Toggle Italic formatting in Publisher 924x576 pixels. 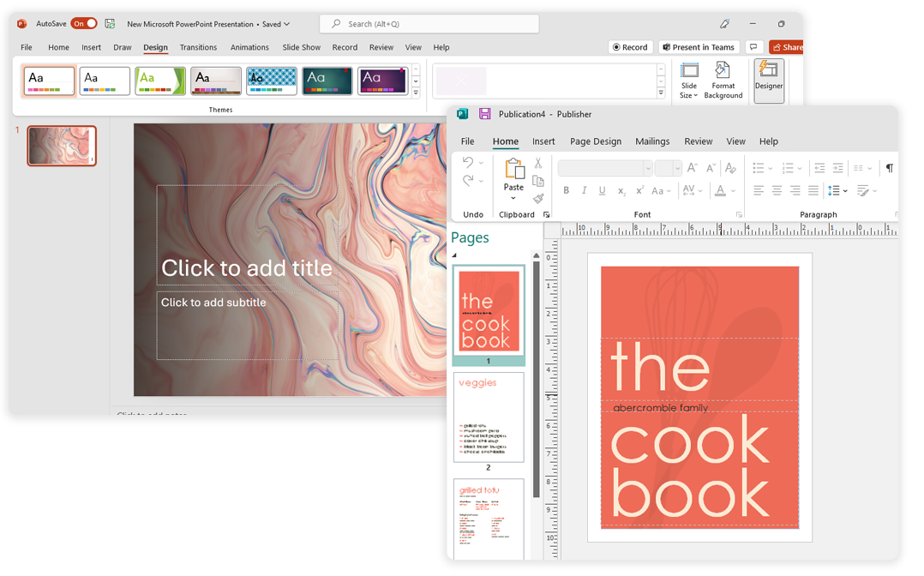coord(585,191)
